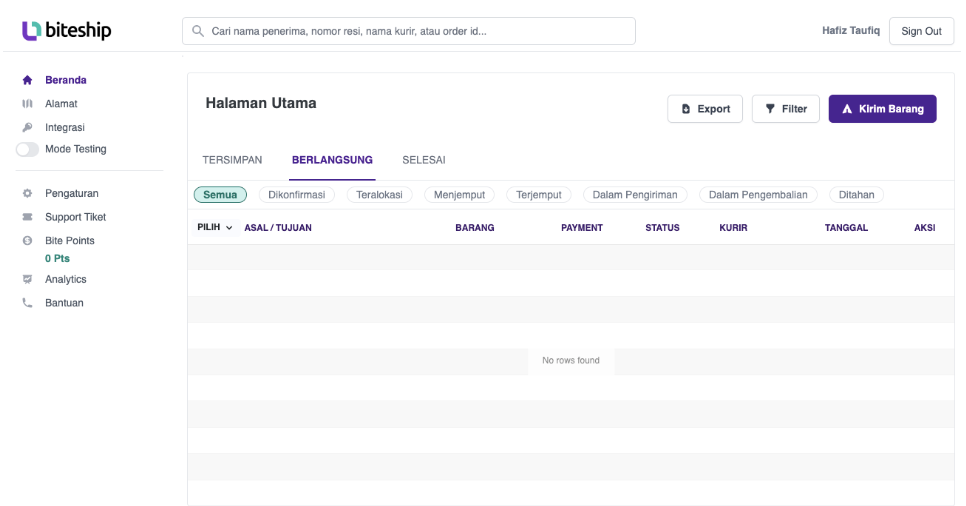Click the TANGGAL column header
Viewport: 966px width, 506px height.
tap(846, 227)
